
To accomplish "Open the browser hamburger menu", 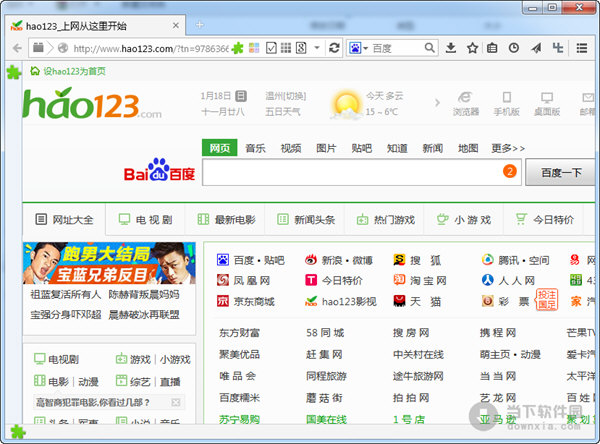I will coord(582,48).
